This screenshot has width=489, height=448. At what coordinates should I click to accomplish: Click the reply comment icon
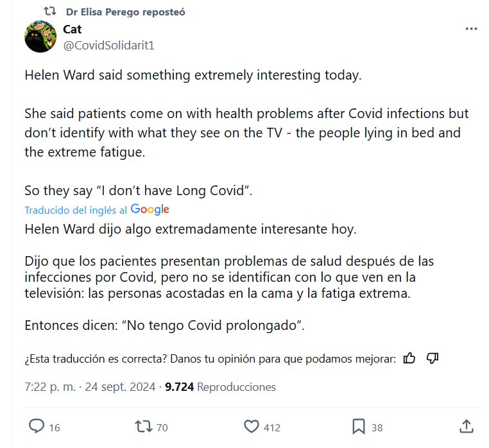[x=37, y=427]
